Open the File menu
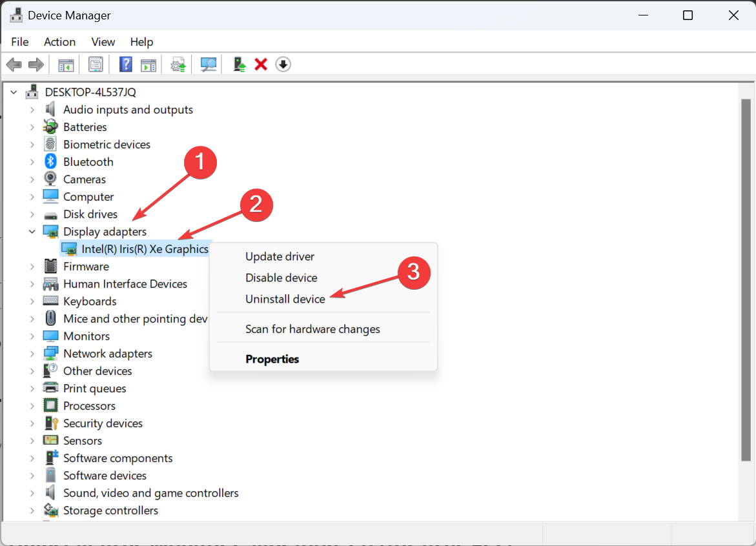Screen dimensions: 756x546 point(20,42)
